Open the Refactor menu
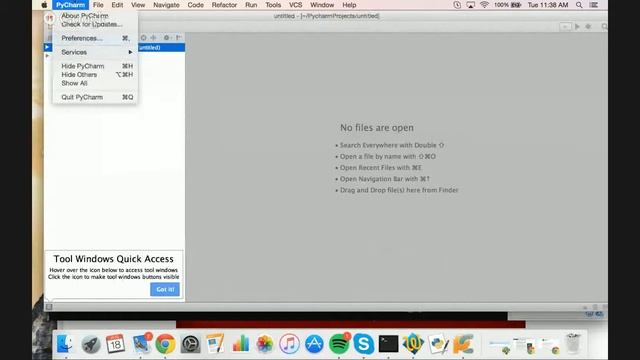 [224, 5]
